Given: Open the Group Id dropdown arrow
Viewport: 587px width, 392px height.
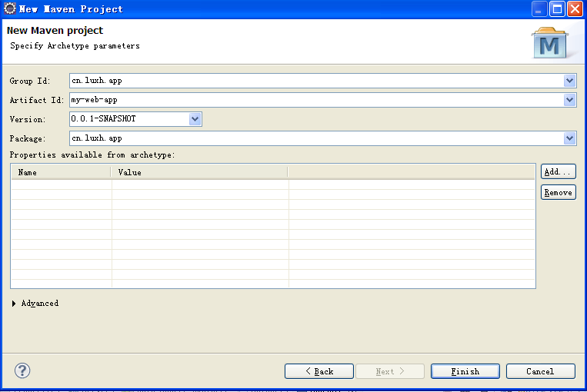Looking at the screenshot, I should (x=569, y=81).
